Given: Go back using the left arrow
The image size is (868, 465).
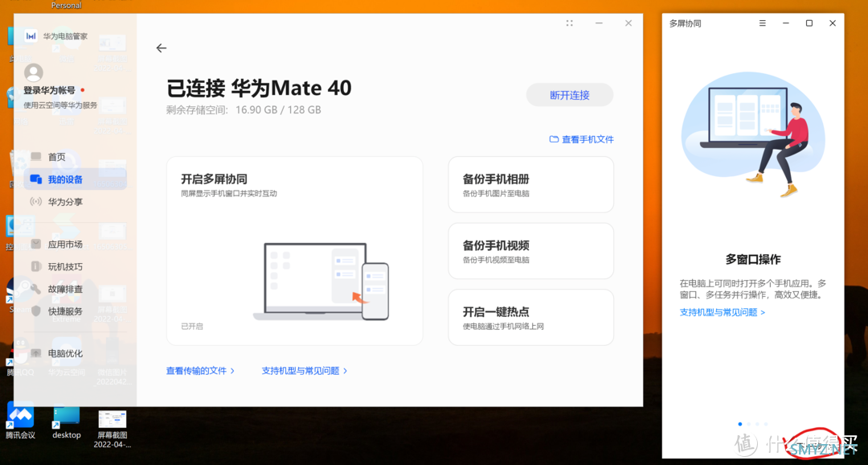Looking at the screenshot, I should 161,48.
